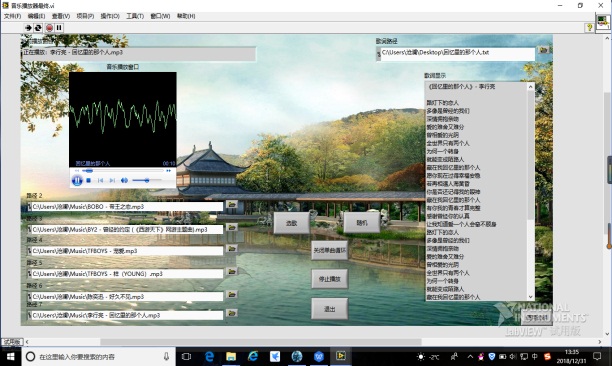Click the Pause execution toolbar button
Screen dimensions: 612x366
pos(59,28)
